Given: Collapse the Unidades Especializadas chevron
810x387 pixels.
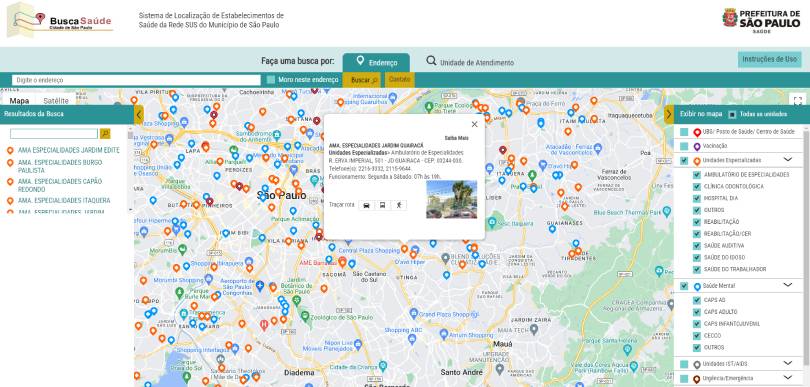Looking at the screenshot, I should point(787,160).
